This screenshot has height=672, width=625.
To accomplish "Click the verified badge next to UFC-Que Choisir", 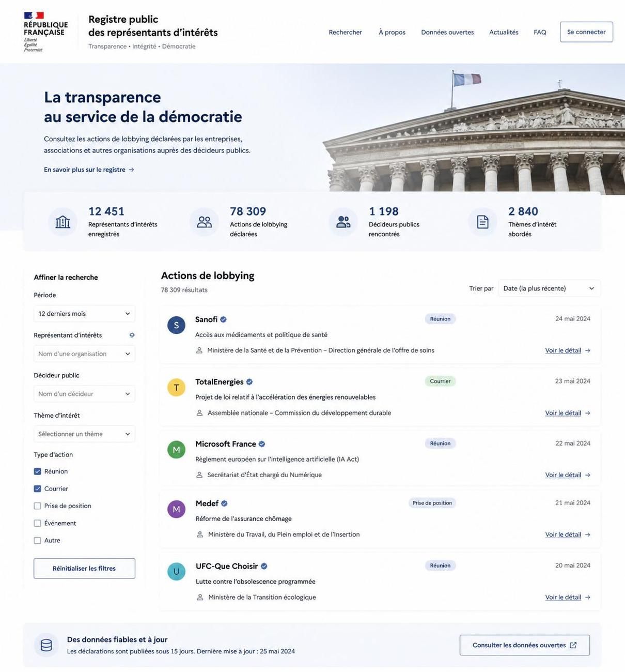I will click(264, 566).
